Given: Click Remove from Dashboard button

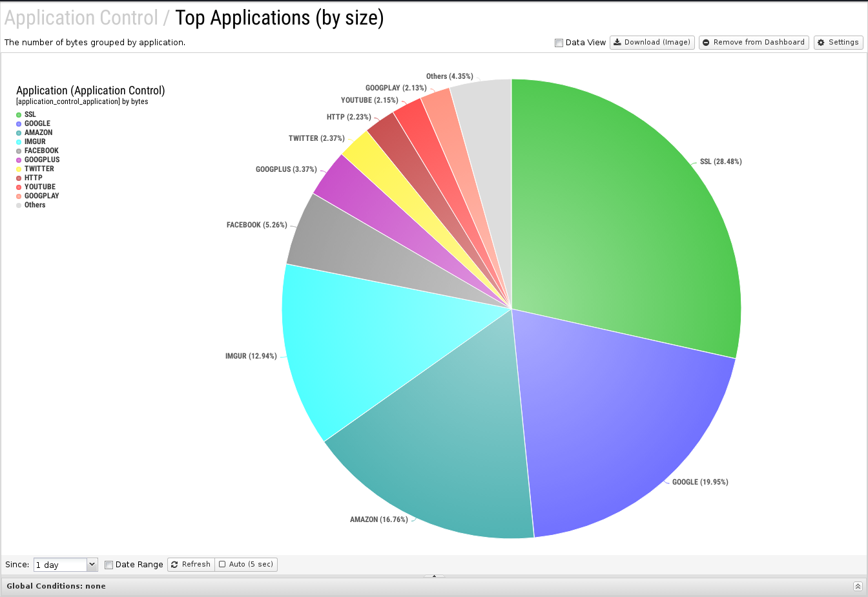Looking at the screenshot, I should click(x=754, y=43).
